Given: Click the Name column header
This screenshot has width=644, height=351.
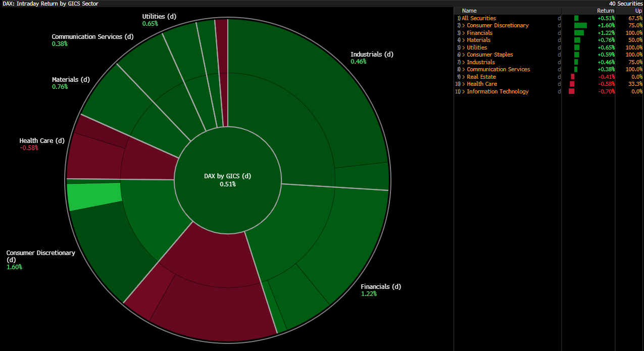Looking at the screenshot, I should pos(469,11).
